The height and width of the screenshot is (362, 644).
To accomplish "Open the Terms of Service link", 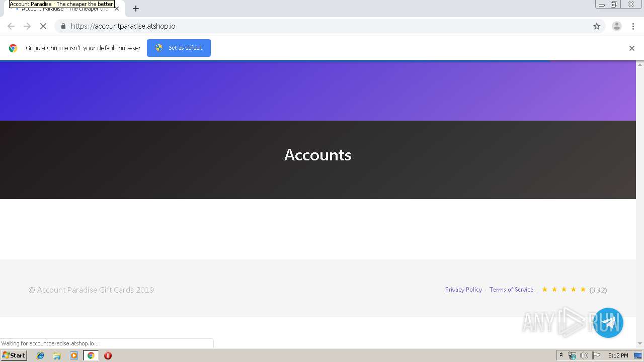I will [511, 290].
